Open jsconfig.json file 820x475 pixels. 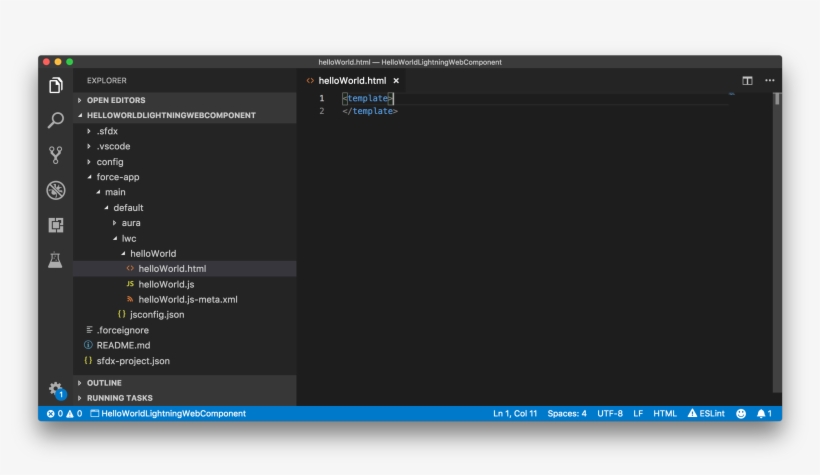tap(185, 314)
